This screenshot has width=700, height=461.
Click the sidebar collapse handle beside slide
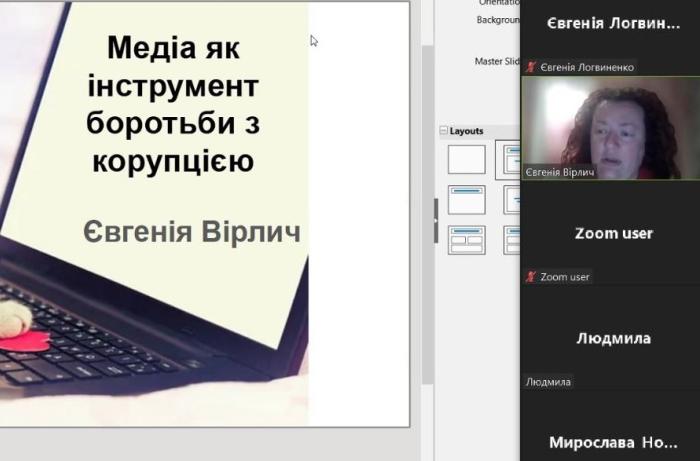pyautogui.click(x=436, y=220)
